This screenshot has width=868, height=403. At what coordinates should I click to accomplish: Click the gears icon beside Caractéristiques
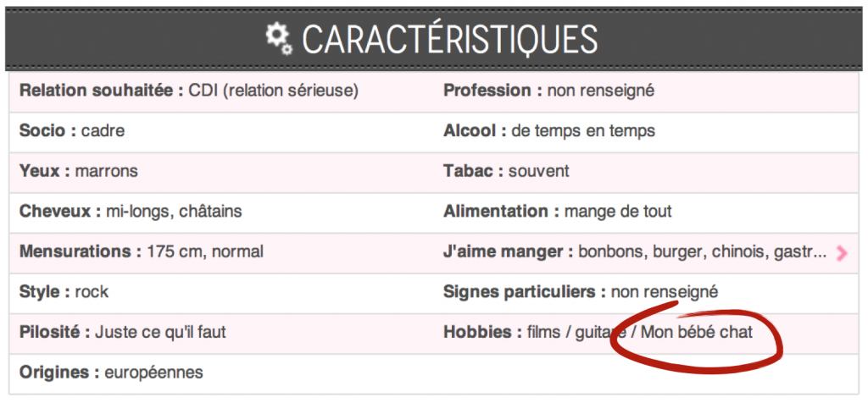point(278,39)
